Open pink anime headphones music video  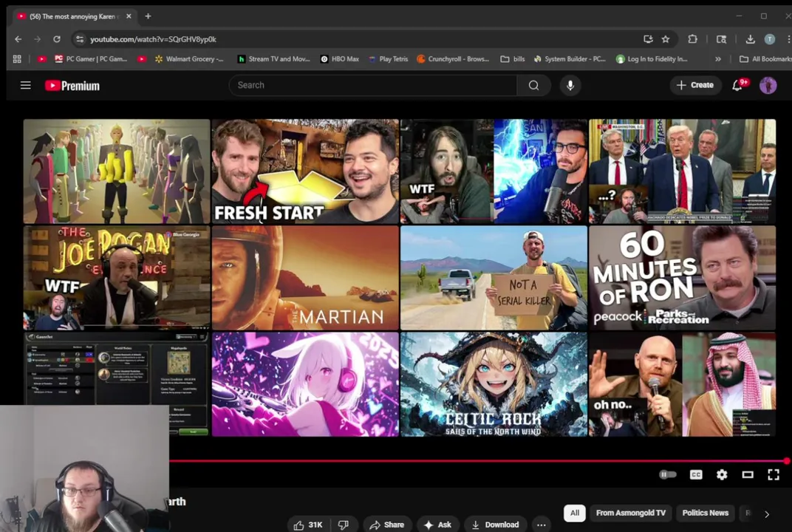point(305,384)
